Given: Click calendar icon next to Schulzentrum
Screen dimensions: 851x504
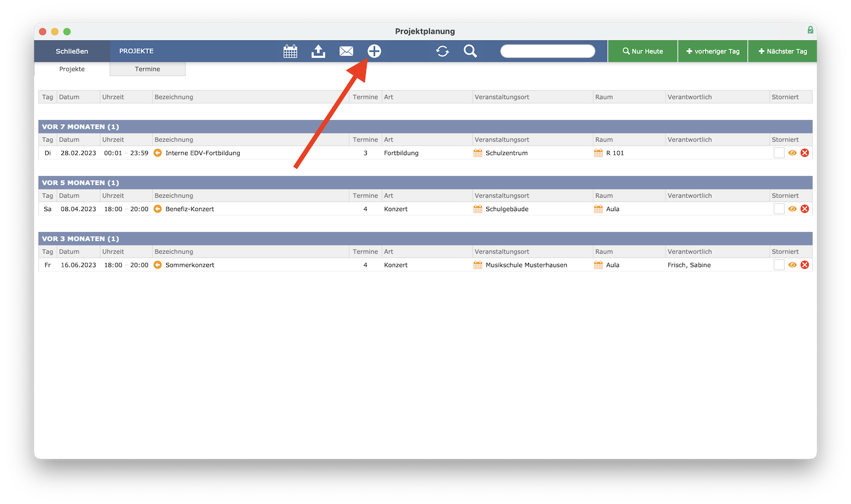Looking at the screenshot, I should (478, 153).
